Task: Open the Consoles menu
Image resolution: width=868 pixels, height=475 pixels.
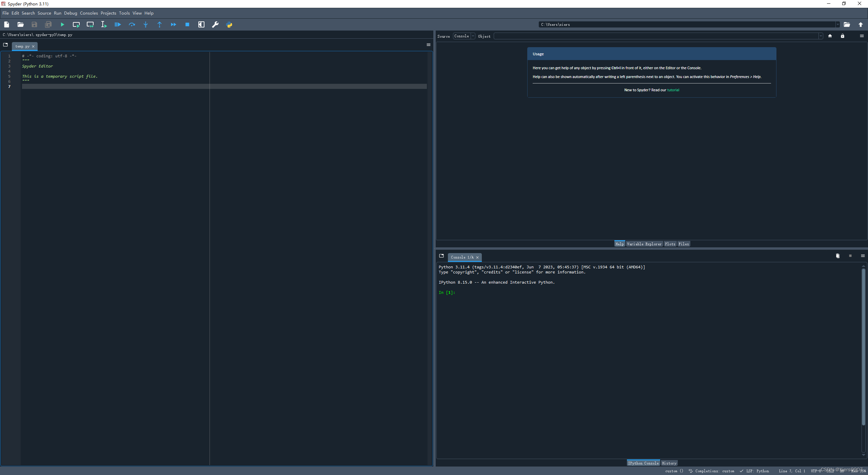Action: coord(89,13)
